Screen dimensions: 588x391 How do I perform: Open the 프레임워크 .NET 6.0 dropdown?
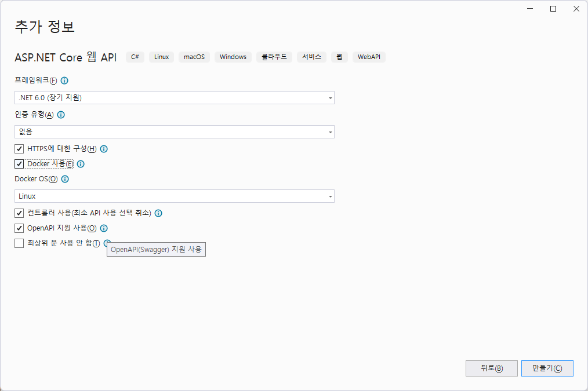pyautogui.click(x=175, y=98)
